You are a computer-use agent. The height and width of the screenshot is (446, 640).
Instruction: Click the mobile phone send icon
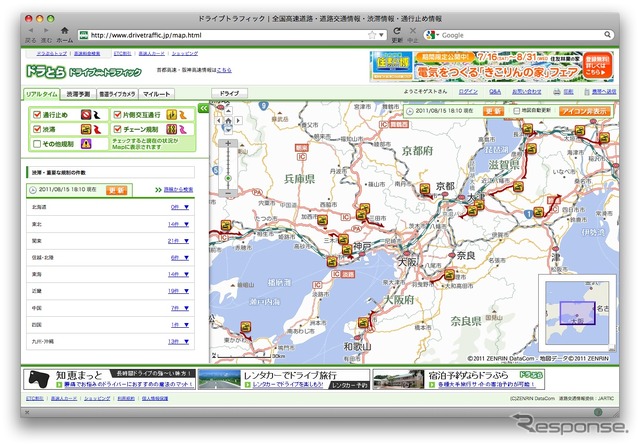pyautogui.click(x=587, y=92)
